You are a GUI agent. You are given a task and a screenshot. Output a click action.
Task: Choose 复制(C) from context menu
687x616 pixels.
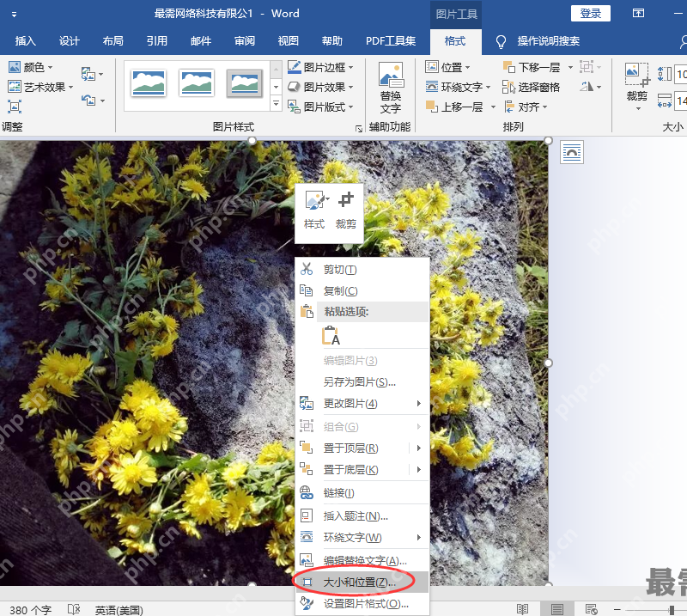(x=362, y=290)
